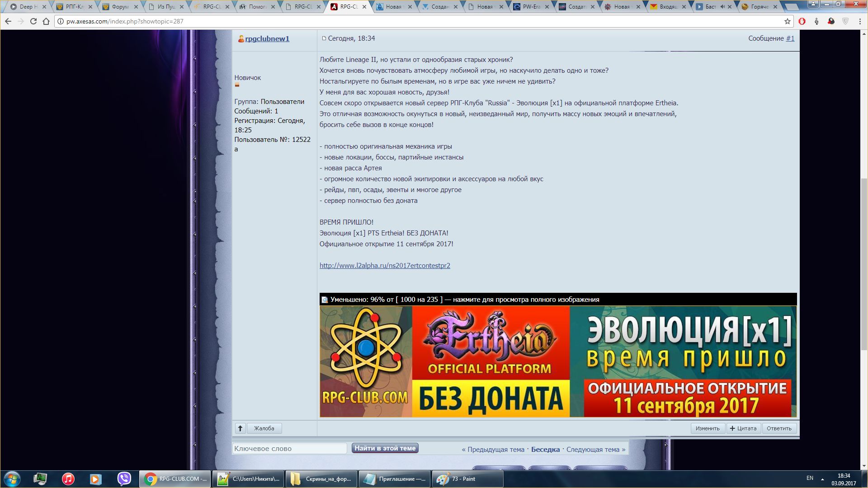Open the Ertheia banner full image
This screenshot has width=868, height=488.
coord(558,361)
